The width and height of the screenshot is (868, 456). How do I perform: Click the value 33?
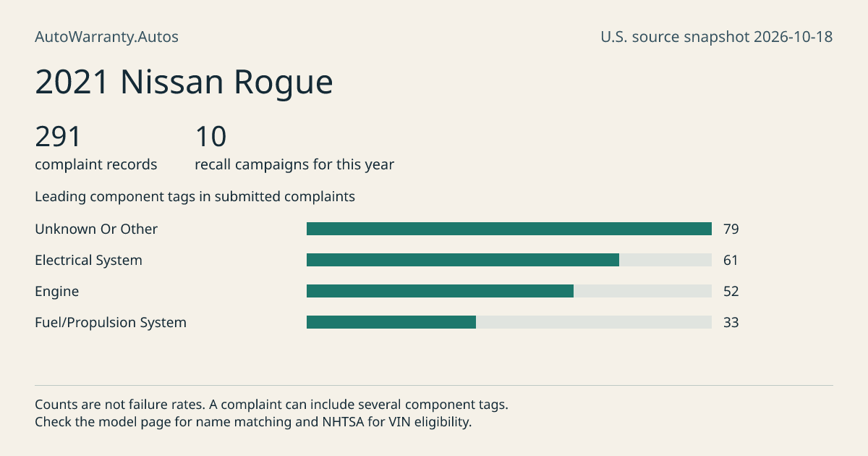[x=731, y=322]
